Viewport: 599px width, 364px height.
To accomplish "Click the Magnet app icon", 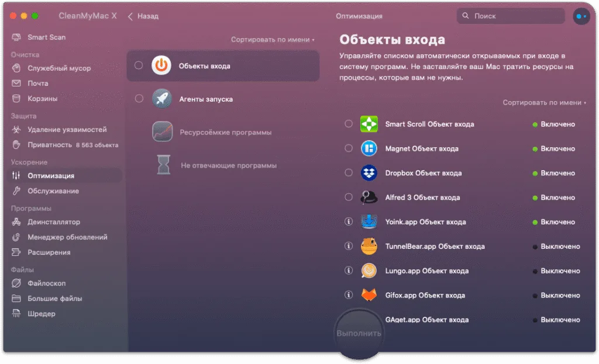I will (x=369, y=148).
